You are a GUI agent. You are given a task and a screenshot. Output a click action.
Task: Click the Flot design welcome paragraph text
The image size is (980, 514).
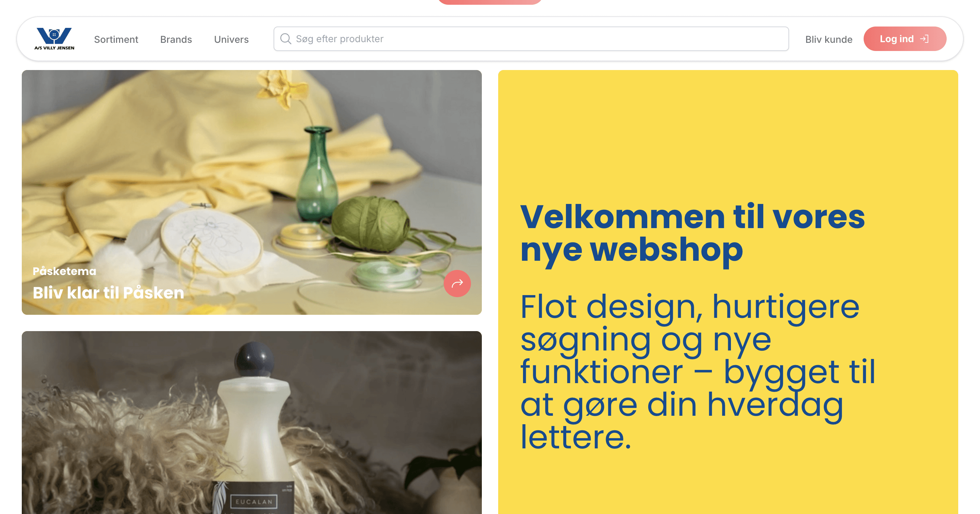(x=697, y=372)
